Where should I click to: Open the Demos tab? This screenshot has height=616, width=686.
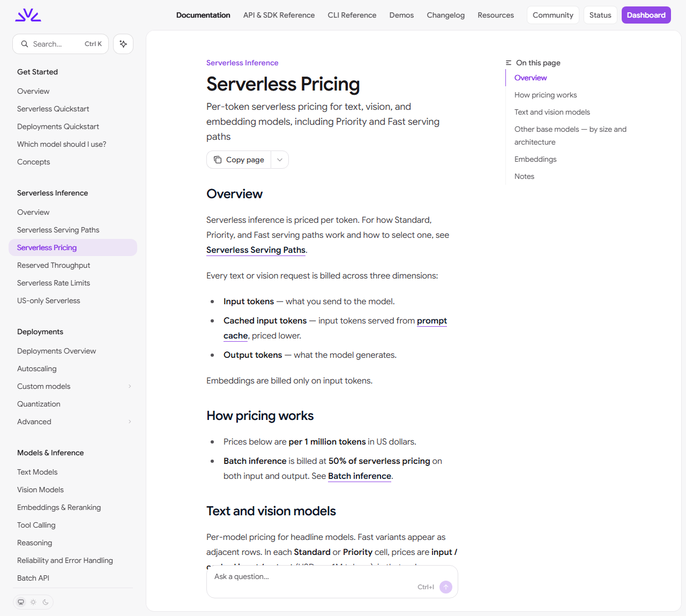click(x=401, y=15)
